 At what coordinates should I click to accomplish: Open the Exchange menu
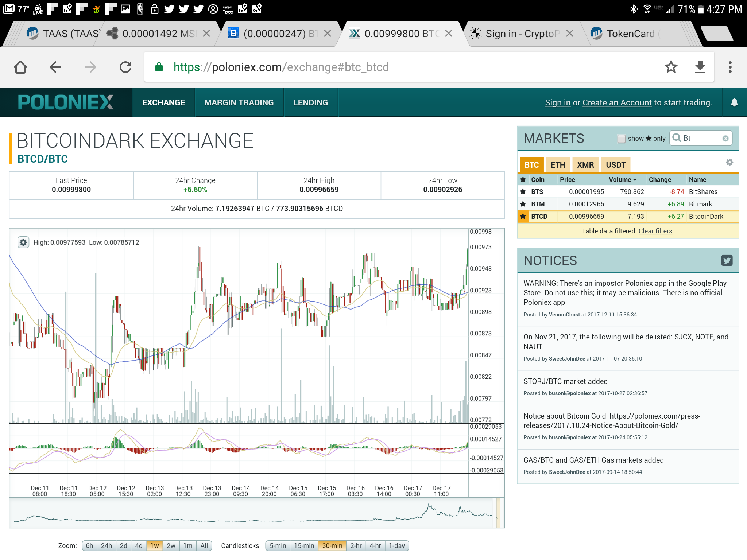pos(163,102)
